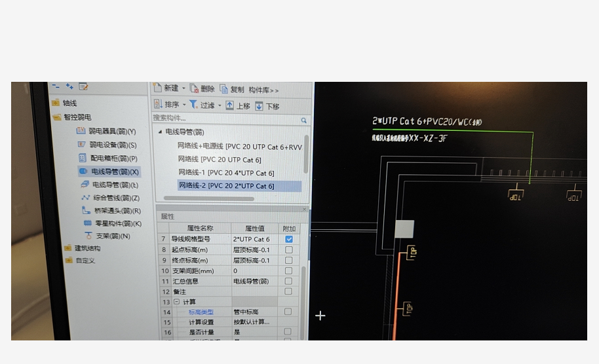599x364 pixels.
Task: Open the 新建 dropdown arrow
Action: point(184,88)
